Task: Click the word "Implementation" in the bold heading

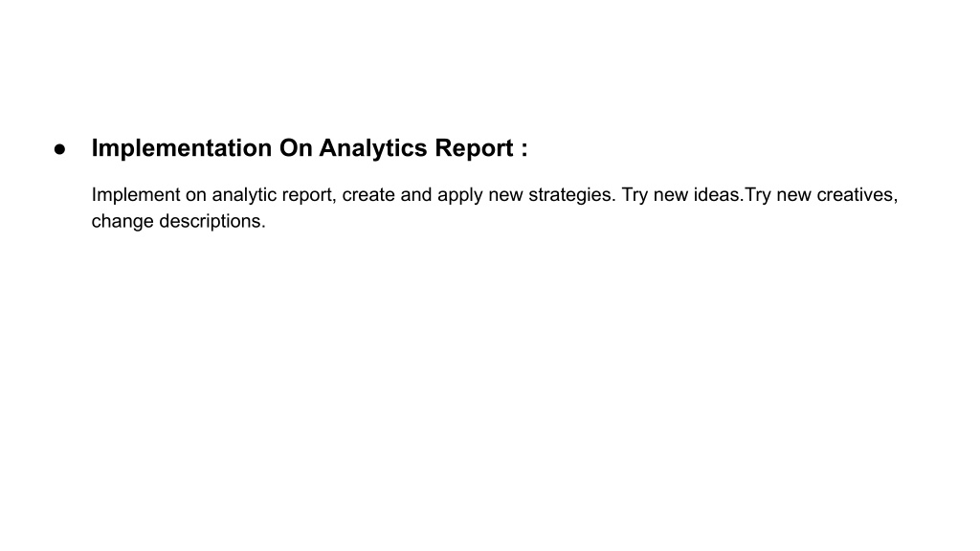Action: click(x=181, y=148)
